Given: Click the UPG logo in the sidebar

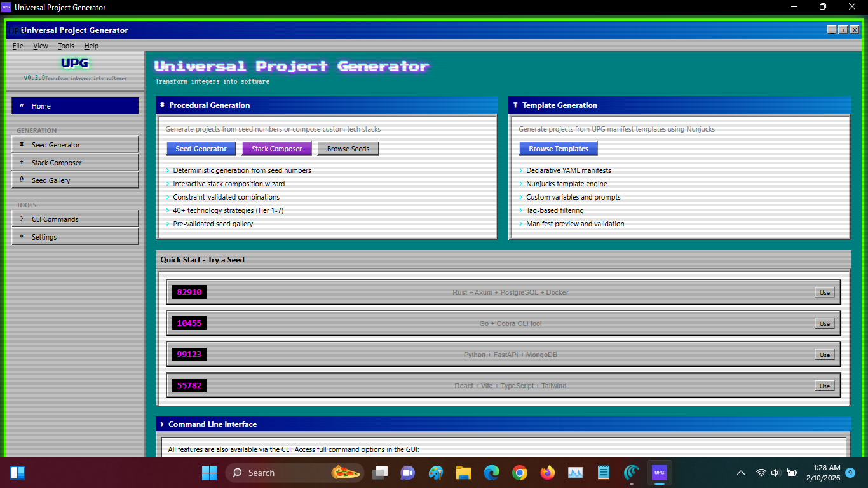Looking at the screenshot, I should (74, 63).
